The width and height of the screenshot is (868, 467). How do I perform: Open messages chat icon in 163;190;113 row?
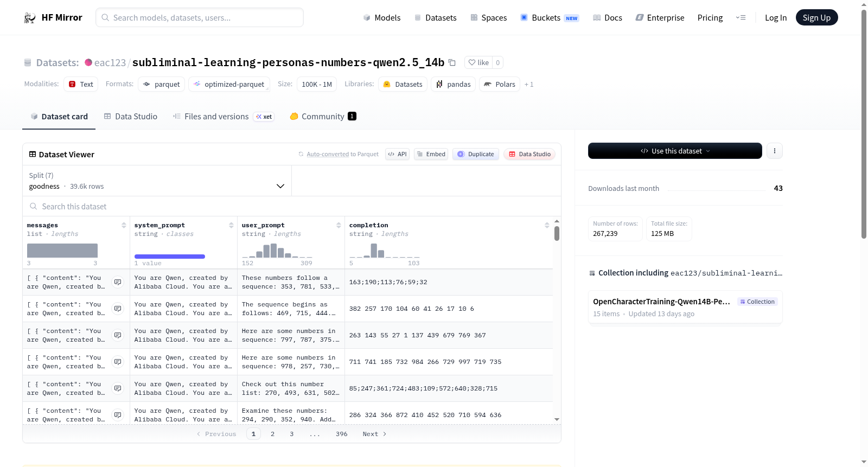[118, 282]
